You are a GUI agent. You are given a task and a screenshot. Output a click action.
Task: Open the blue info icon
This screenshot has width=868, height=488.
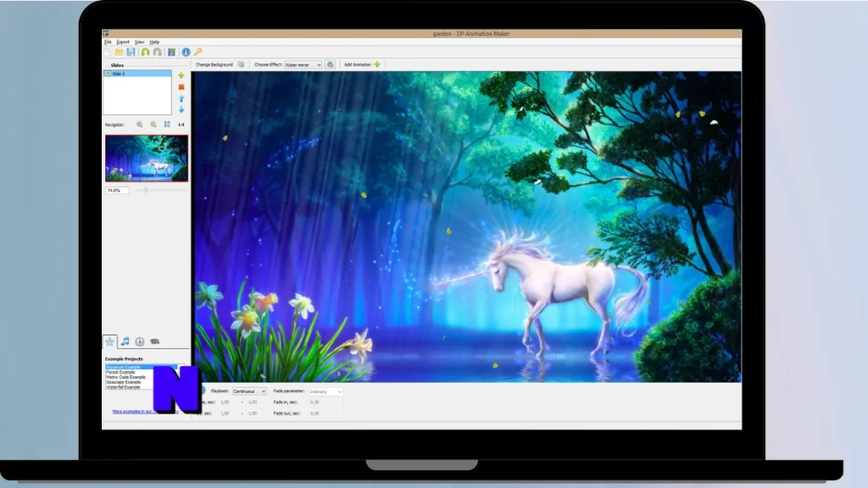click(186, 52)
